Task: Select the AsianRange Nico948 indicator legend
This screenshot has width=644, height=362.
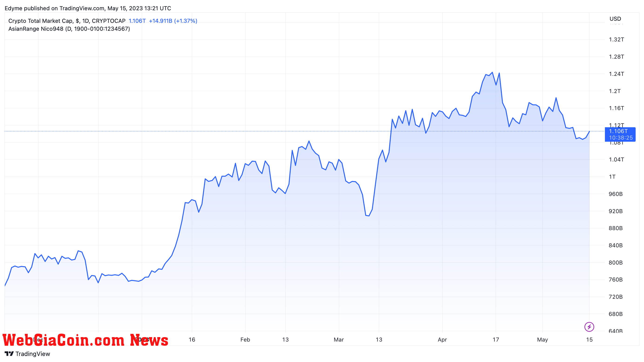Action: coord(69,29)
